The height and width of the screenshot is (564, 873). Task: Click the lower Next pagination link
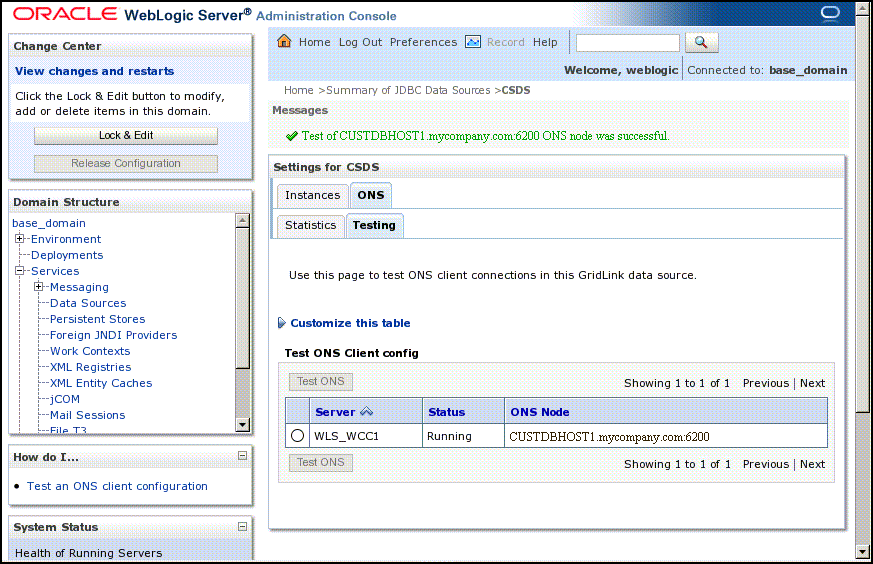point(812,464)
